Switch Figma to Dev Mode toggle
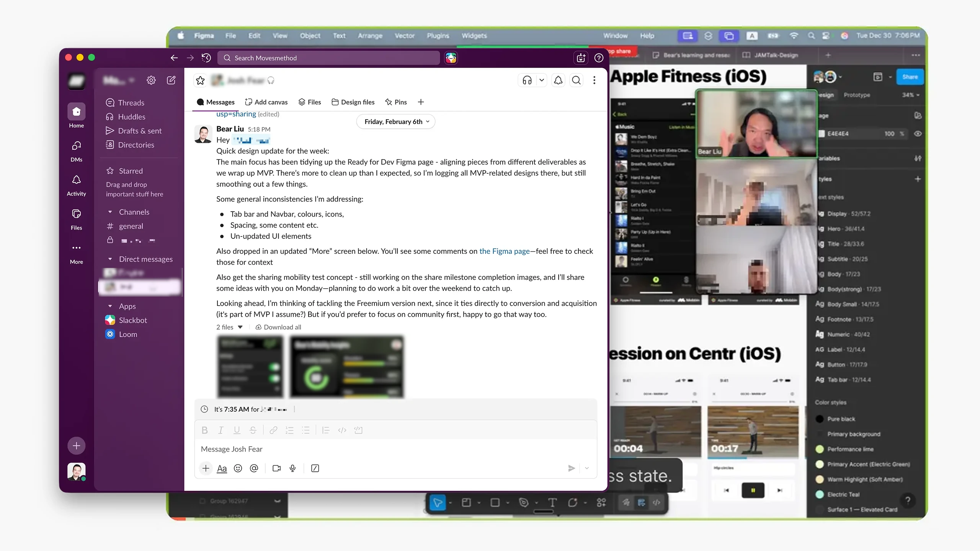Screen dimensions: 980x551 [x=657, y=502]
